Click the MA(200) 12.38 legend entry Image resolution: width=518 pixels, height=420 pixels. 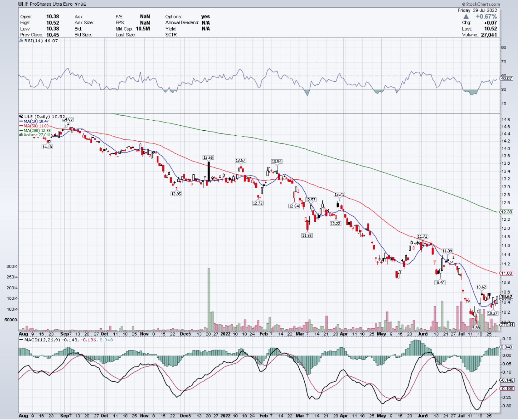tap(37, 130)
